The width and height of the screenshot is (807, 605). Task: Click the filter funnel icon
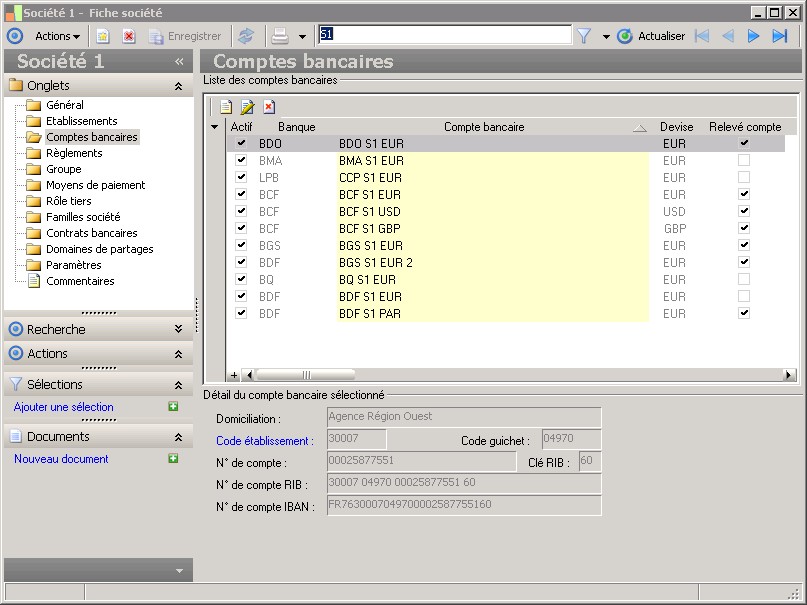[x=584, y=36]
